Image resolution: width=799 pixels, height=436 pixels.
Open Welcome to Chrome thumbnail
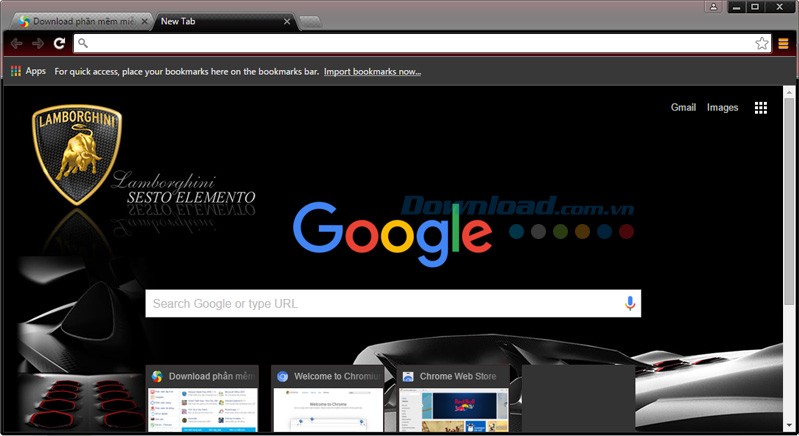pos(328,400)
